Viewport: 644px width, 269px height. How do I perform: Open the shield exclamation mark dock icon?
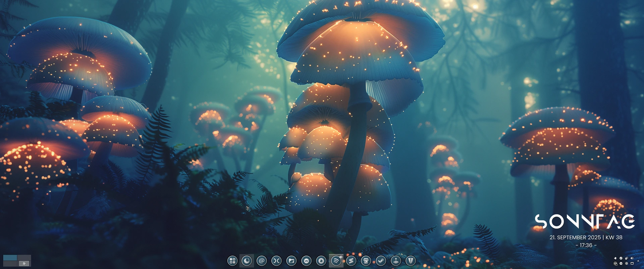[411, 261]
